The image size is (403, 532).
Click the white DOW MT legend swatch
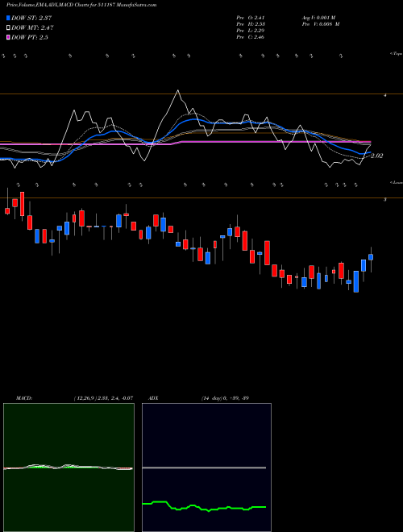coord(9,27)
